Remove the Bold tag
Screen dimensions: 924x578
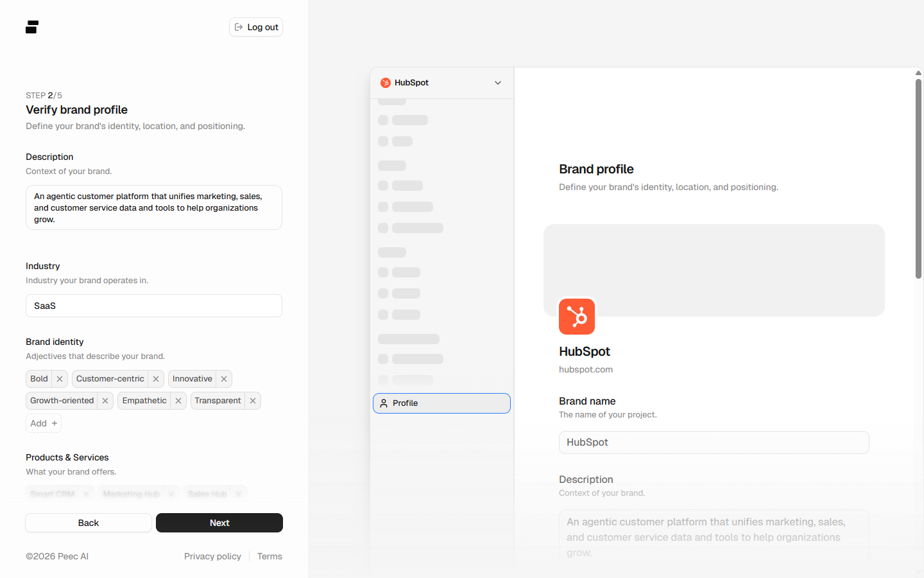pos(60,379)
